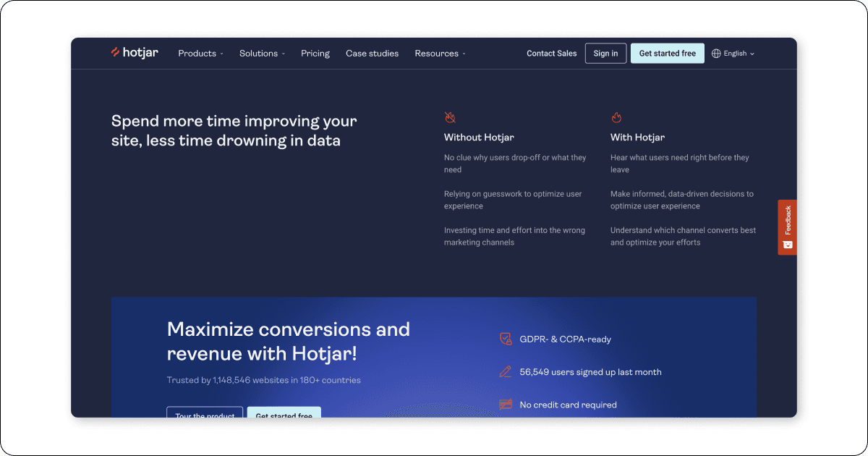The width and height of the screenshot is (868, 456).
Task: Click the pencil icon beside users signed up
Action: pyautogui.click(x=506, y=372)
